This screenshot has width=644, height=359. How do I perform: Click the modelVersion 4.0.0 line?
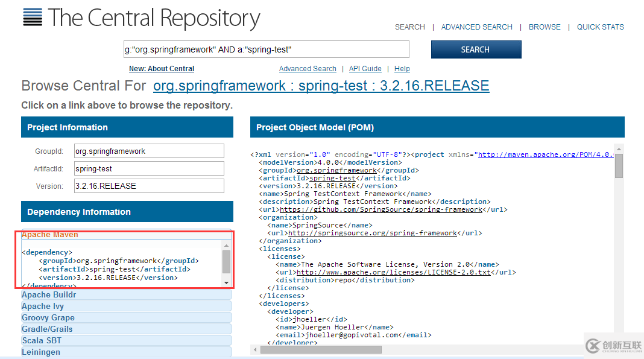(330, 162)
